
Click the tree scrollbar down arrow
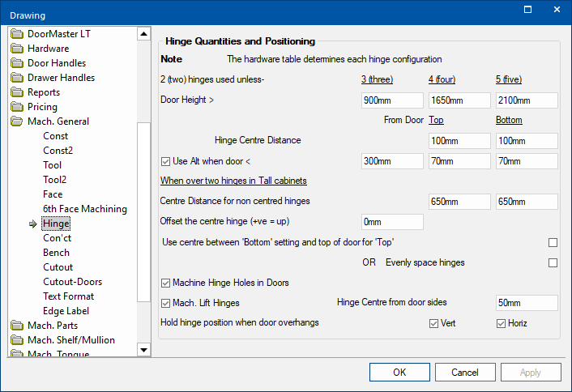[143, 350]
